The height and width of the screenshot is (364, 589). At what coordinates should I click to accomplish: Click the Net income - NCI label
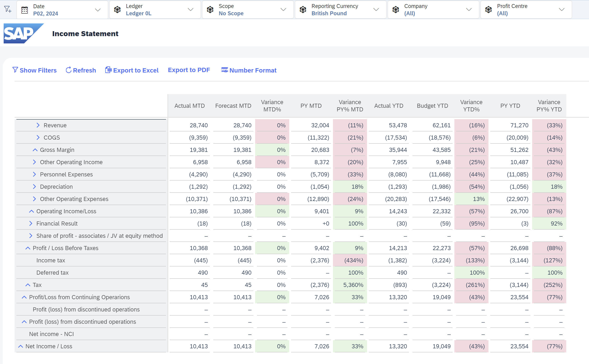(x=52, y=334)
